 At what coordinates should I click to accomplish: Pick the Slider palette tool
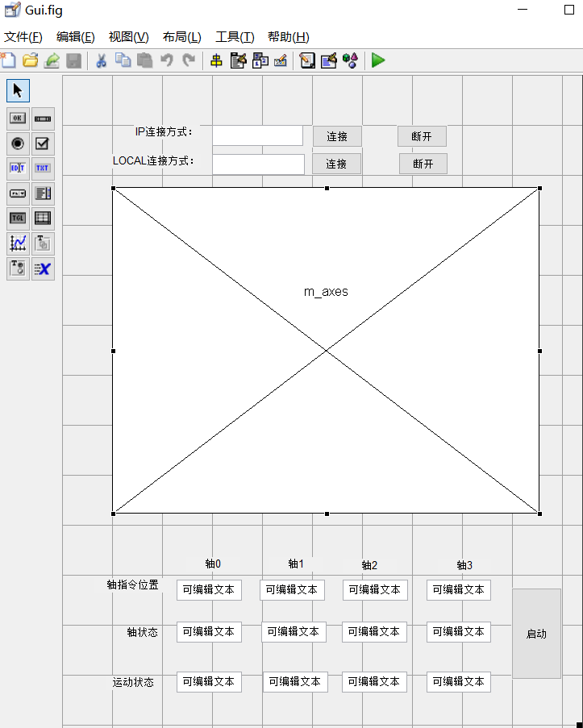(x=43, y=119)
